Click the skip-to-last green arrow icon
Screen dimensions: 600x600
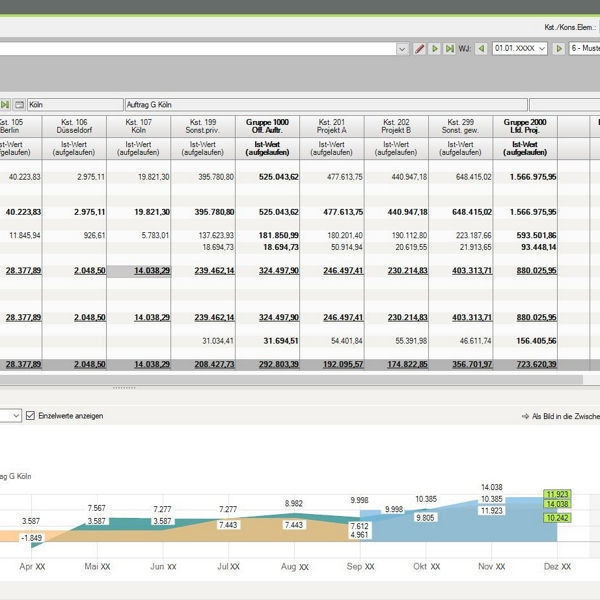click(449, 48)
